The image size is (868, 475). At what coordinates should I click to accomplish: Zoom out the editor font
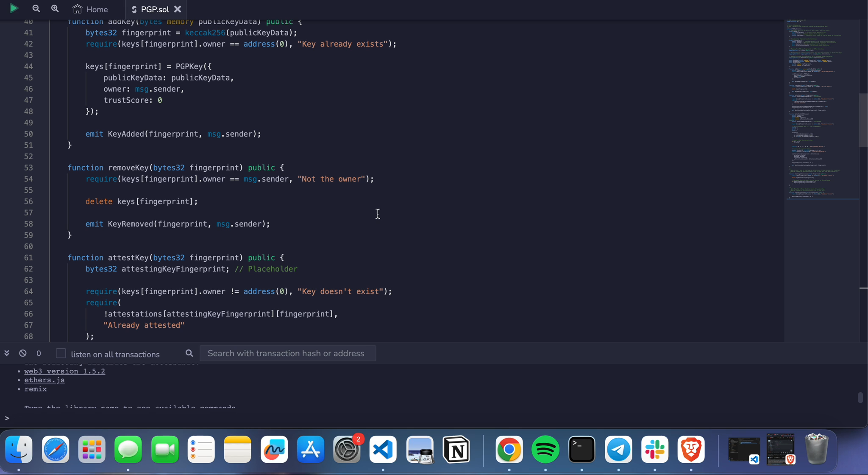click(36, 8)
